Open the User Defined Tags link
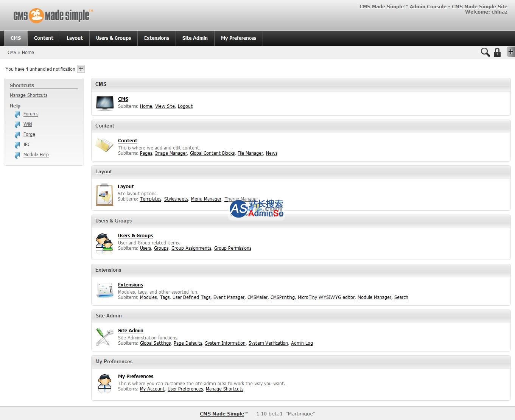The height and width of the screenshot is (420, 515). [191, 297]
